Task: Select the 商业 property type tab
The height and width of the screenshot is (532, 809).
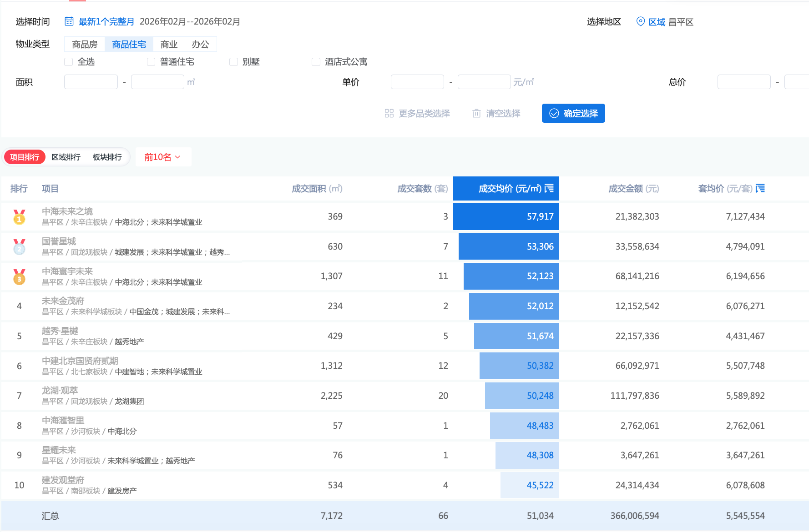Action: click(169, 44)
